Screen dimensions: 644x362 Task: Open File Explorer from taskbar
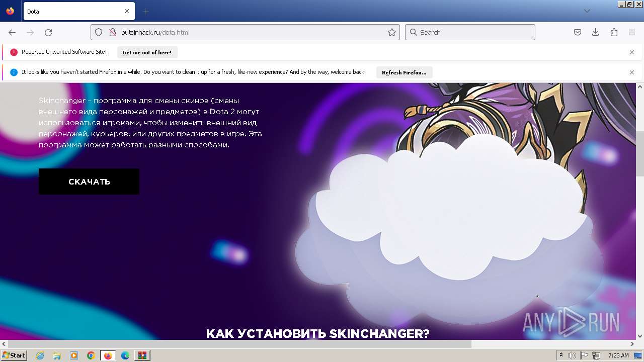tap(57, 355)
